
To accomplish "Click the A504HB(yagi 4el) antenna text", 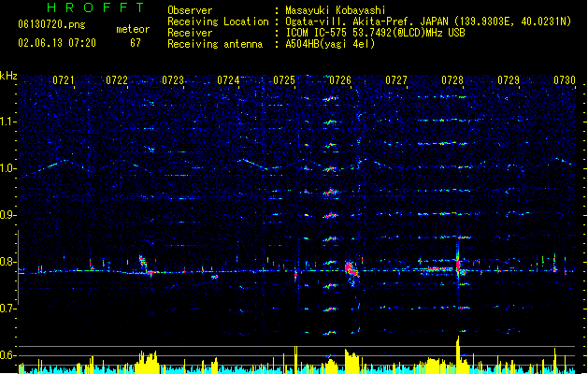I will click(x=330, y=44).
